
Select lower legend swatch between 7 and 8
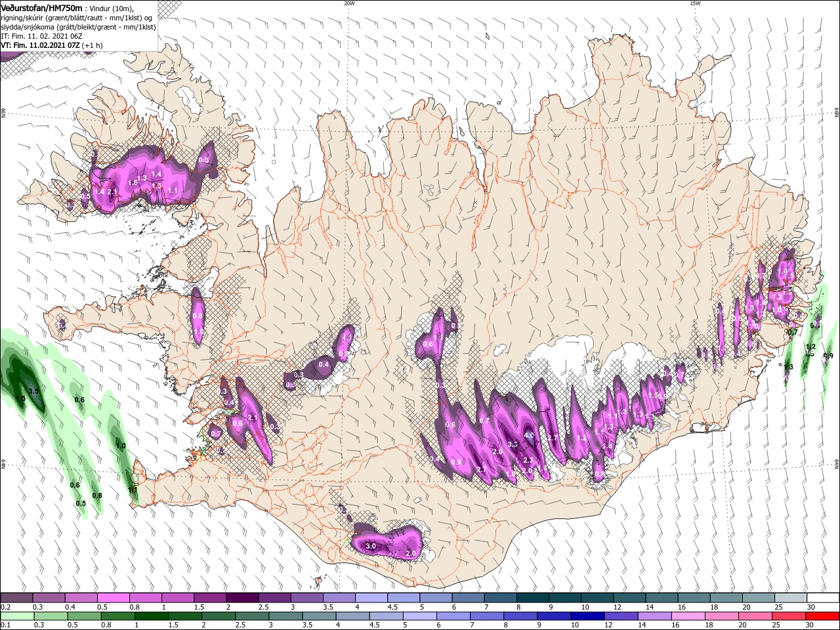(x=486, y=616)
